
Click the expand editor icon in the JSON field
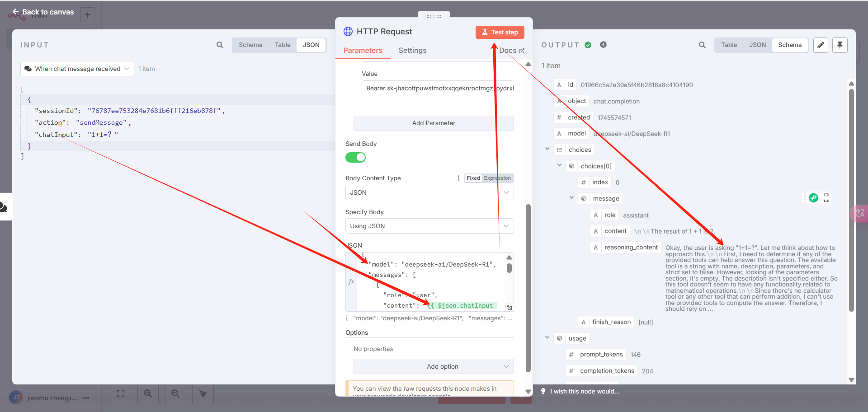click(x=509, y=308)
